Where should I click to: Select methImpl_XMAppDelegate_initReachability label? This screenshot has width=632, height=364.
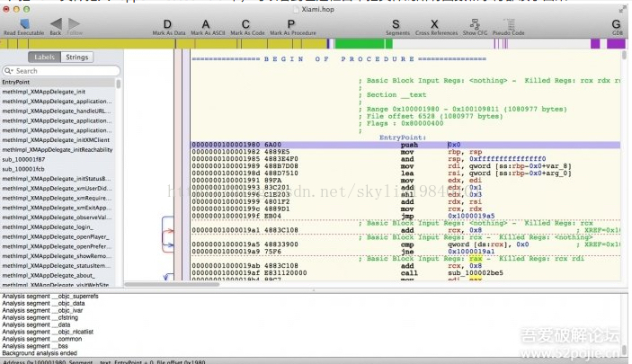(x=58, y=150)
